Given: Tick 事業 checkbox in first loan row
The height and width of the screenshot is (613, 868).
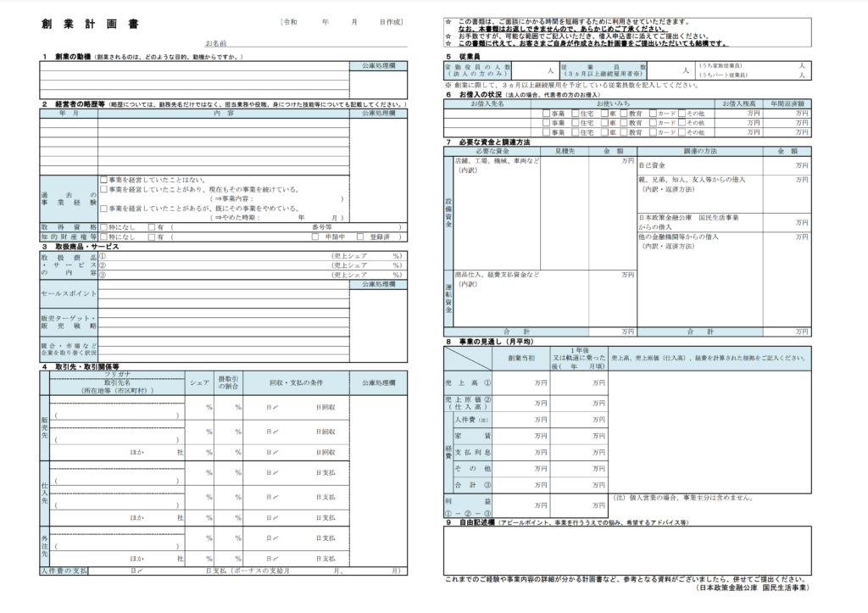Looking at the screenshot, I should pyautogui.click(x=547, y=113).
